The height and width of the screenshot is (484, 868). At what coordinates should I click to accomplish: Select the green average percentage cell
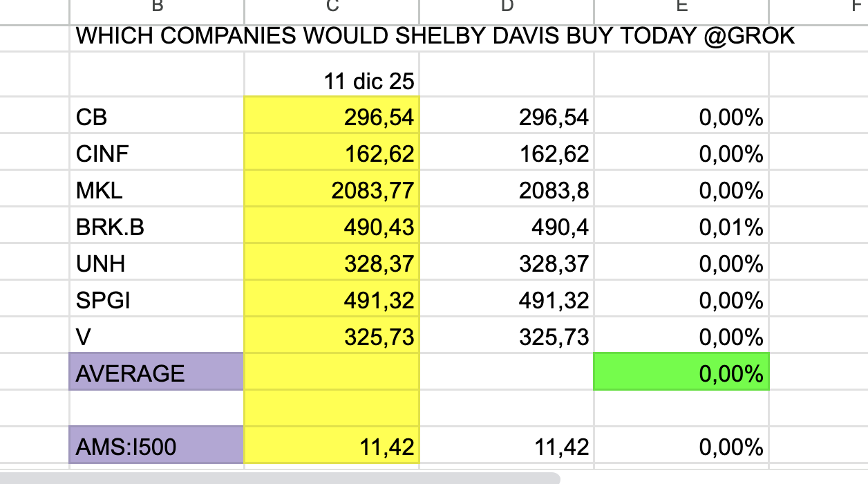click(x=681, y=373)
